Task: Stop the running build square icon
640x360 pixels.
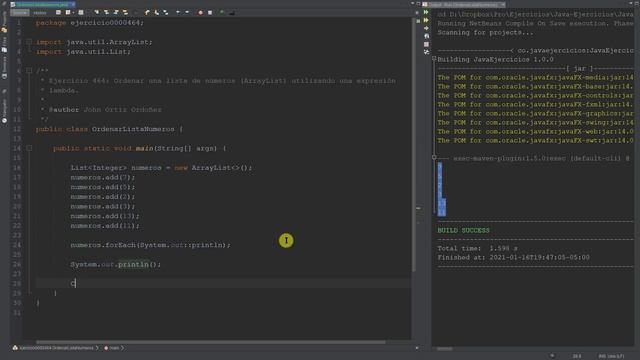Action: (426, 44)
